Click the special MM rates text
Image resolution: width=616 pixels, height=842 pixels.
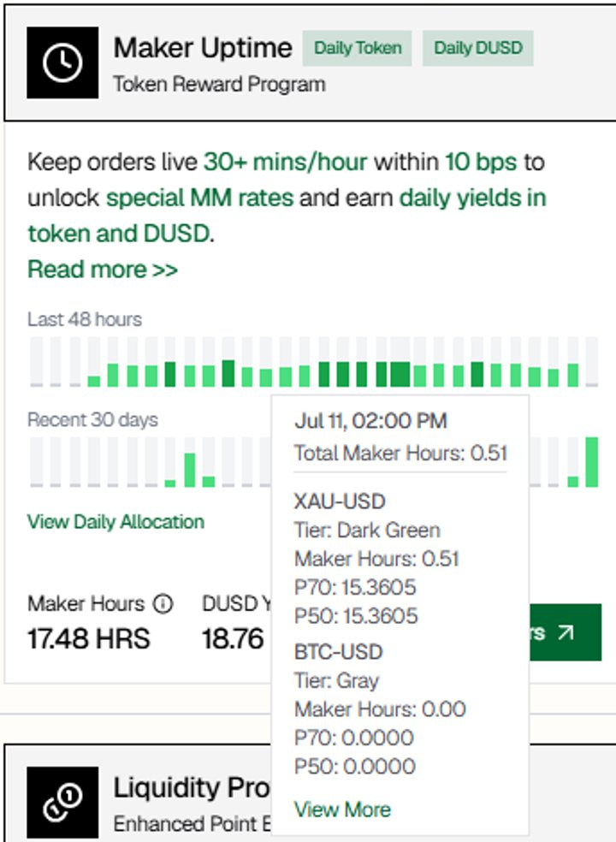pyautogui.click(x=200, y=198)
